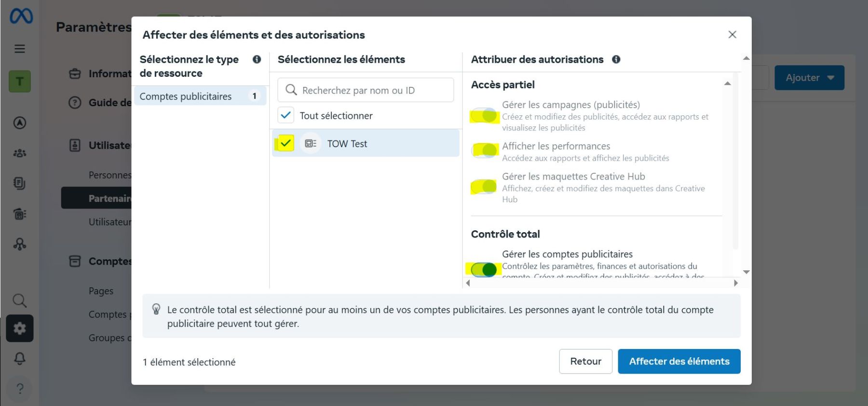Toggle Afficher les performances switch
The image size is (868, 406).
tap(484, 150)
